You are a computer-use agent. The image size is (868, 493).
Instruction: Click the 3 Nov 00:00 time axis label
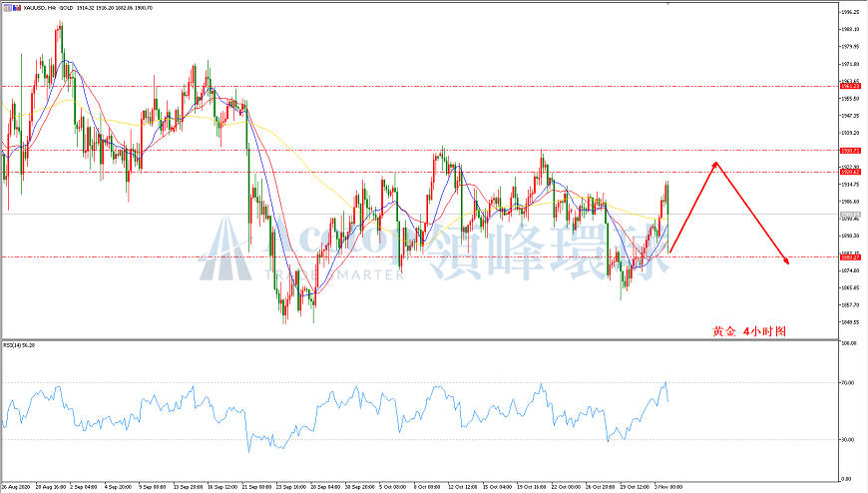click(x=668, y=487)
